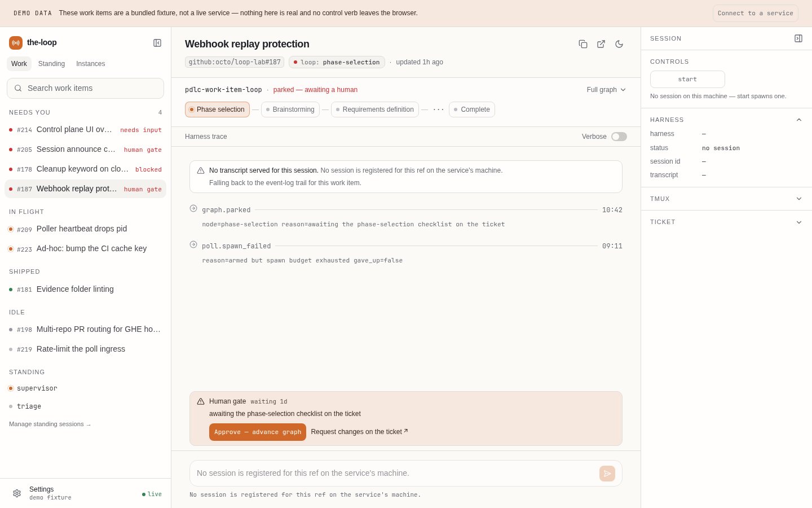Open Request changes on the ticket link

tap(359, 432)
